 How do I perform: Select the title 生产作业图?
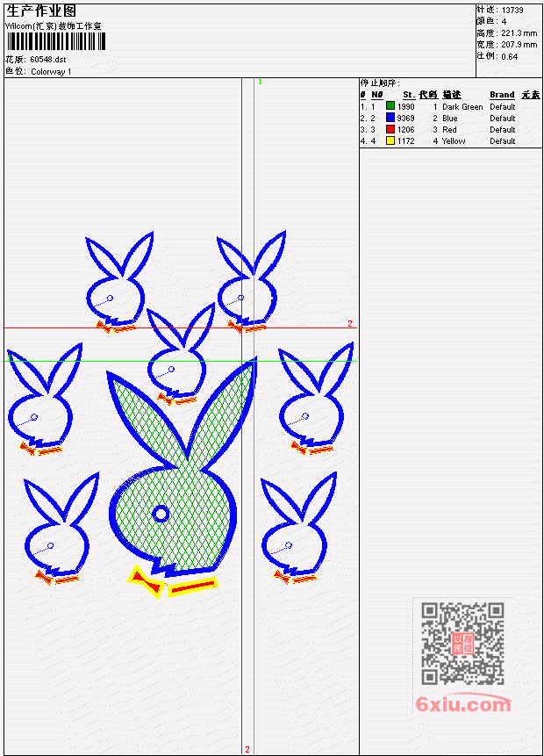tap(41, 11)
